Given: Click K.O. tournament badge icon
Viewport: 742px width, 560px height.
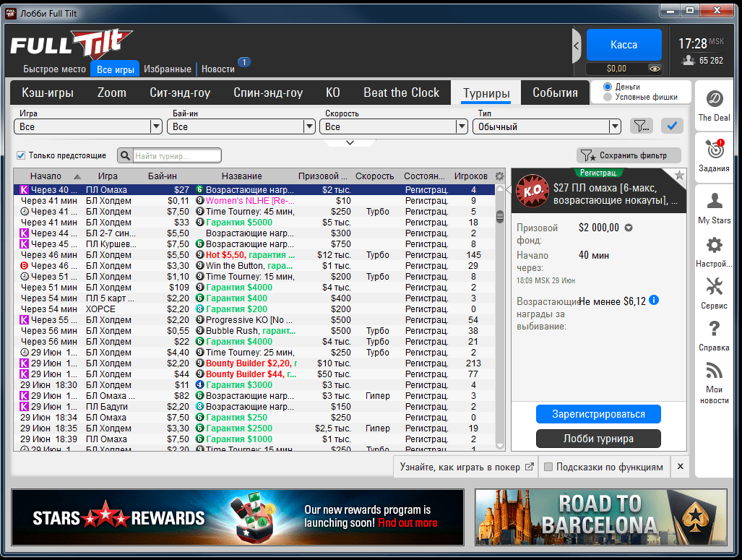Looking at the screenshot, I should pyautogui.click(x=532, y=191).
